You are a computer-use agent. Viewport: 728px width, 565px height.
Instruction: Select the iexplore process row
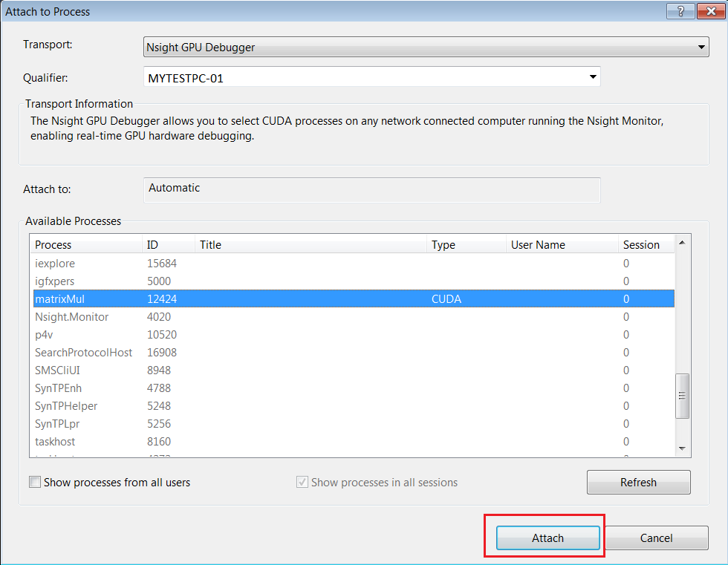(55, 264)
